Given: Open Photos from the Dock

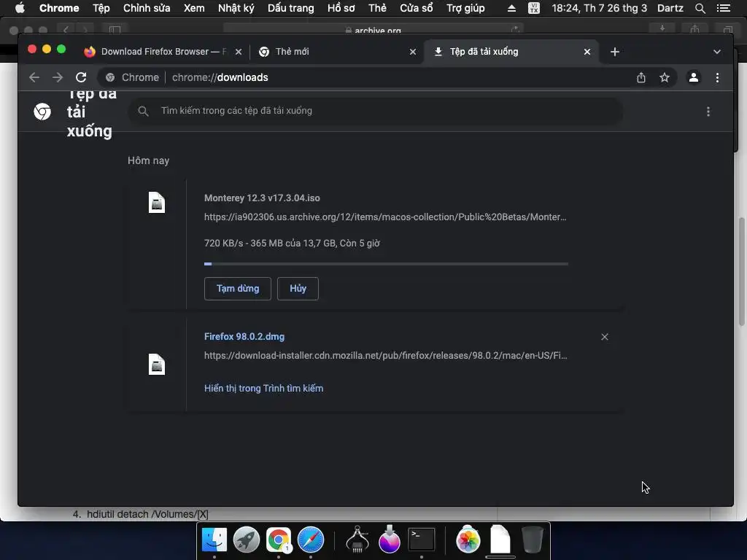Looking at the screenshot, I should click(x=468, y=540).
